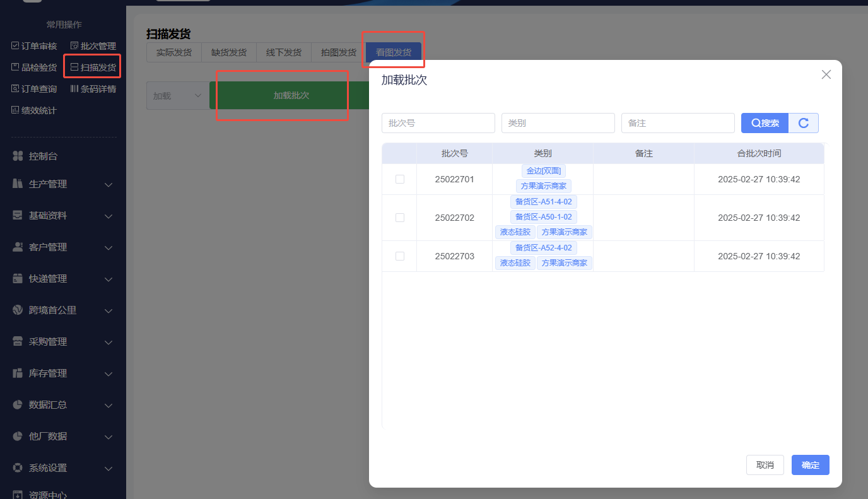This screenshot has height=499, width=868.
Task: Click the 快递管理 icon in sidebar
Action: tap(18, 279)
